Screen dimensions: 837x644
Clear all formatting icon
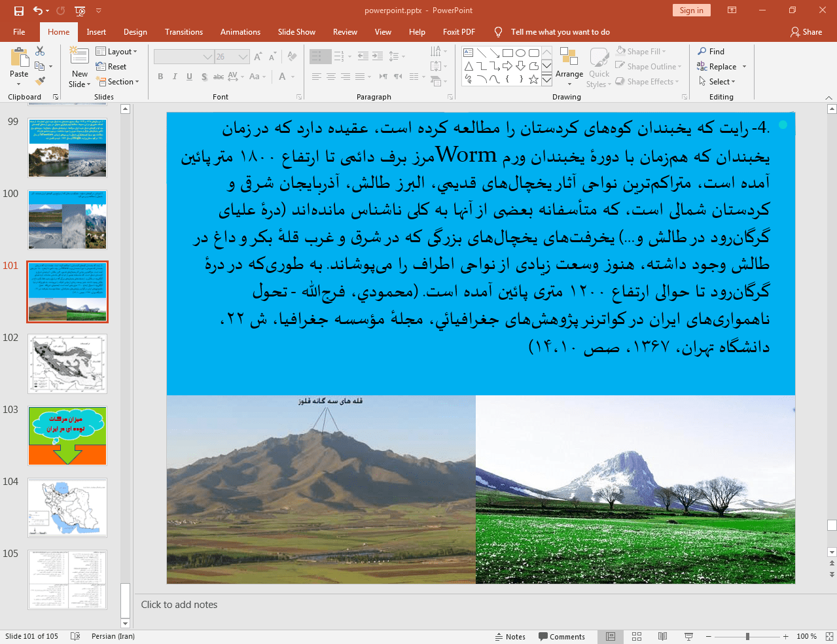292,57
